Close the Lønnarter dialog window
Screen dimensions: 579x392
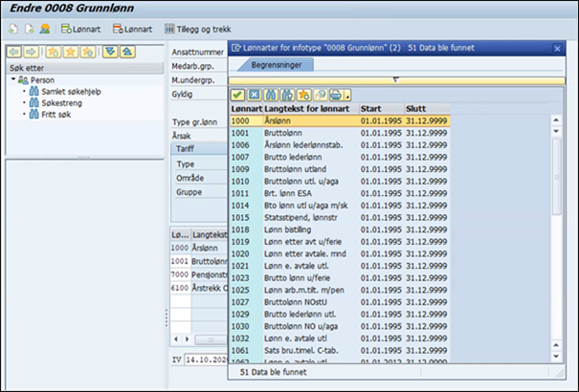click(x=557, y=49)
